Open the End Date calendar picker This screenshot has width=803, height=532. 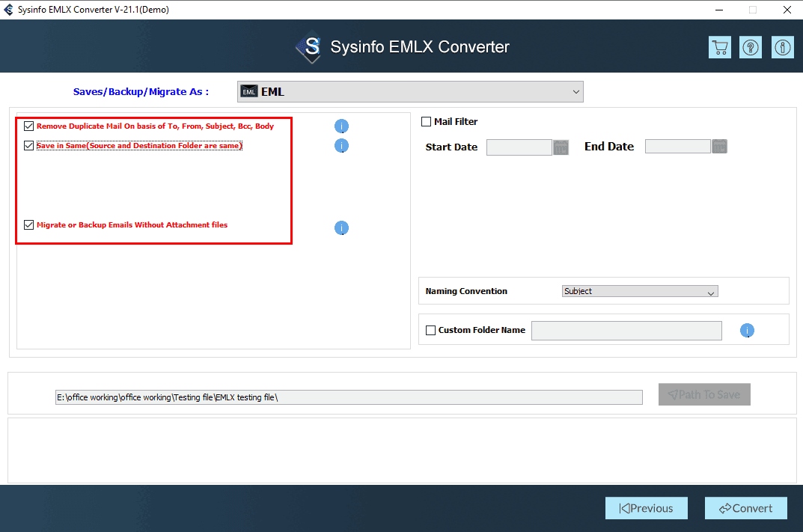[x=719, y=147]
